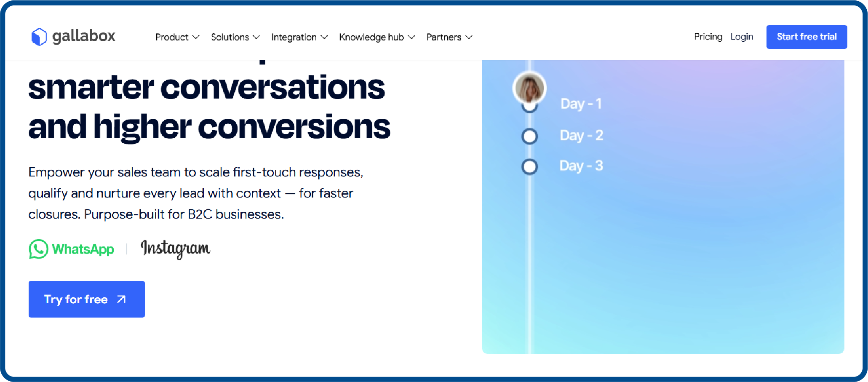
Task: Click the Login text link
Action: point(742,37)
